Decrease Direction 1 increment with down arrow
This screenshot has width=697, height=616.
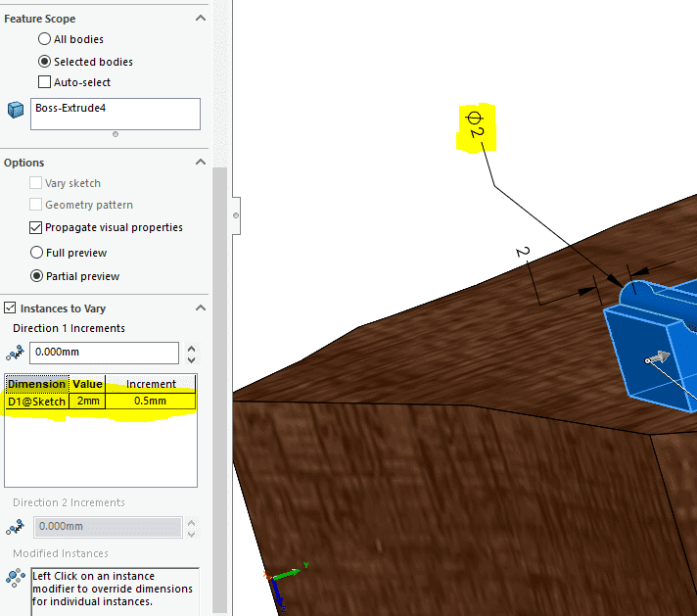tap(191, 359)
